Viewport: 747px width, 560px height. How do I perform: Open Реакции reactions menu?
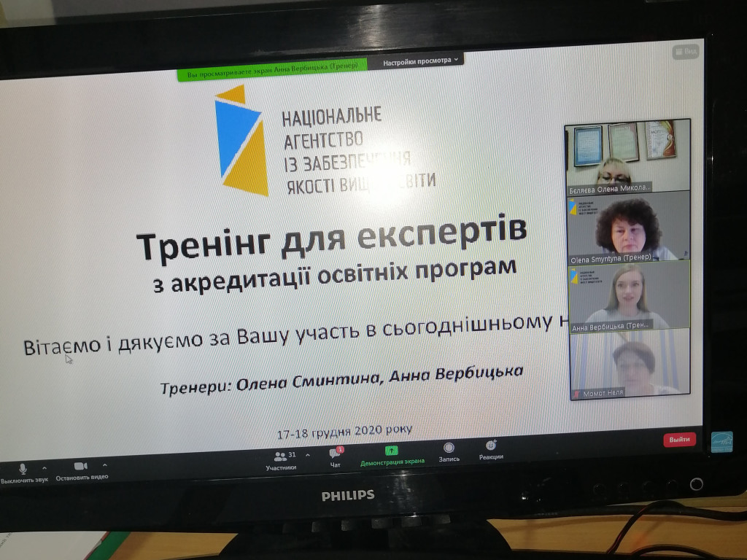(x=491, y=450)
